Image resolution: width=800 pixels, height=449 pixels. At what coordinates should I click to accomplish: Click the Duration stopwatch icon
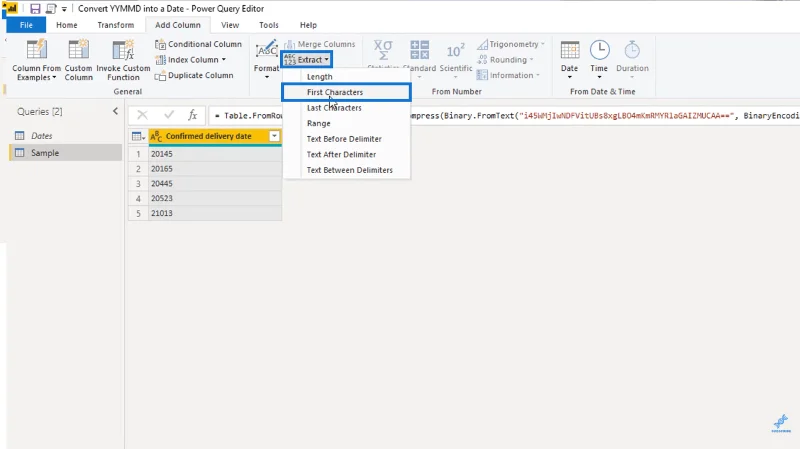(632, 51)
